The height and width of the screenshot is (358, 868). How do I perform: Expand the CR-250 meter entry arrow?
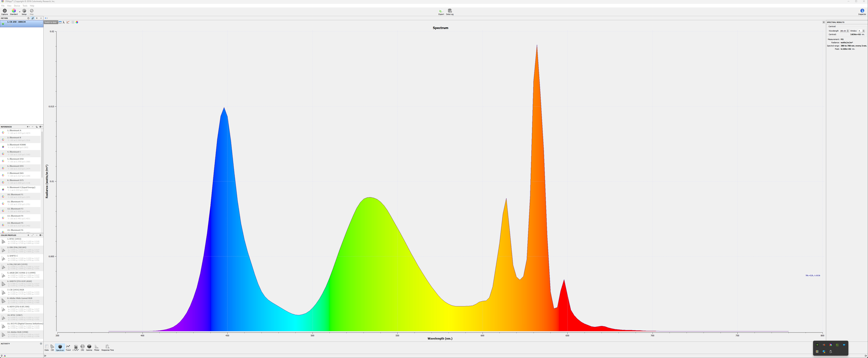click(x=41, y=24)
